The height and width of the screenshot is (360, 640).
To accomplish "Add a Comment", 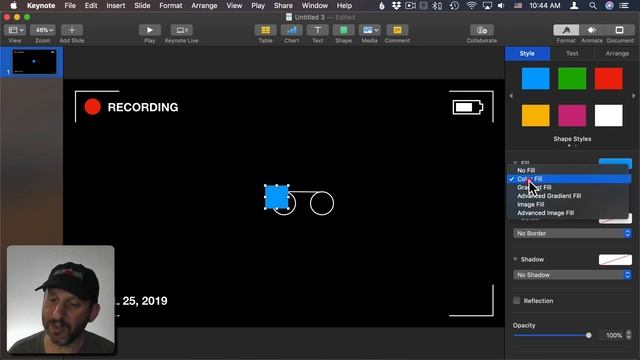I will [397, 30].
